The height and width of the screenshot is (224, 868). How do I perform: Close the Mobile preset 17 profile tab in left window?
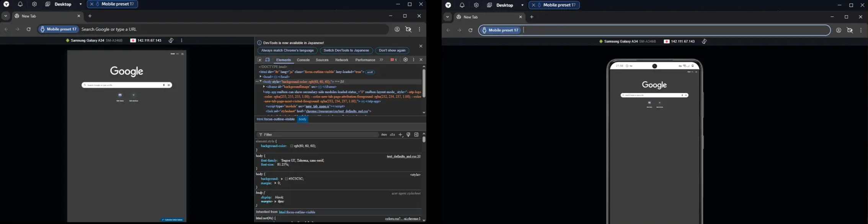[92, 4]
